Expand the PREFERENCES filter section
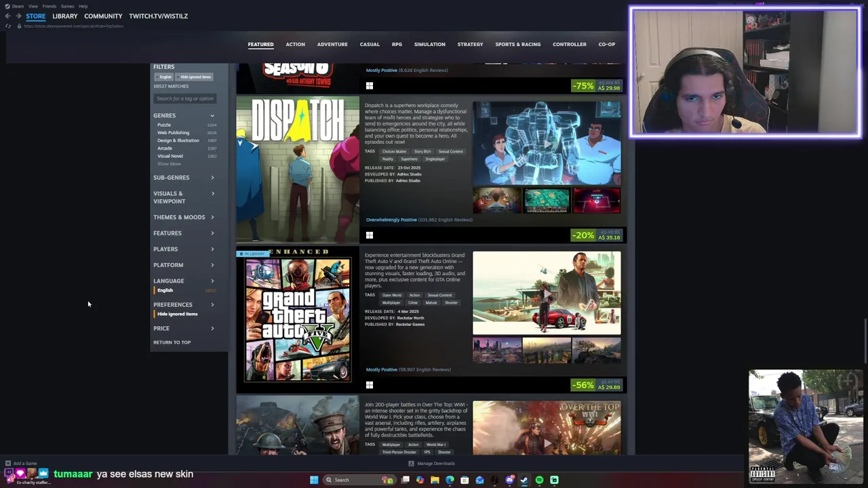This screenshot has height=488, width=868. [184, 305]
